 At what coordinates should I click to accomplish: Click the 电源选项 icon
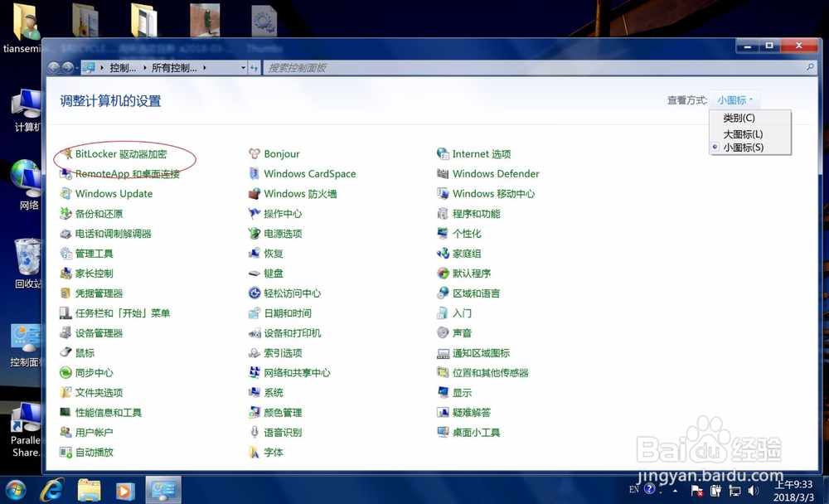pos(255,234)
